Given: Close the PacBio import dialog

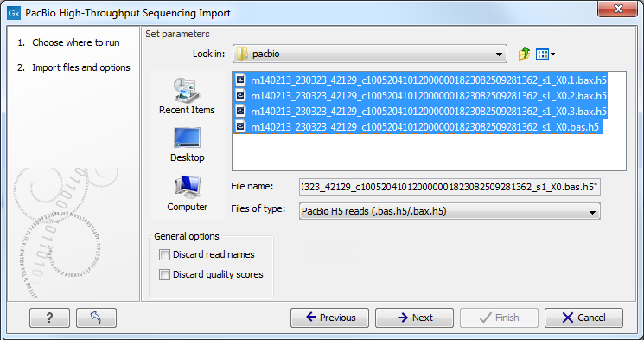Looking at the screenshot, I should tap(617, 9).
